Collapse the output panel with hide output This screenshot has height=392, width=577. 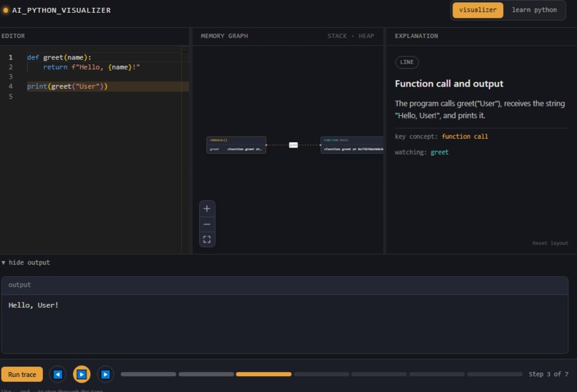coord(26,263)
